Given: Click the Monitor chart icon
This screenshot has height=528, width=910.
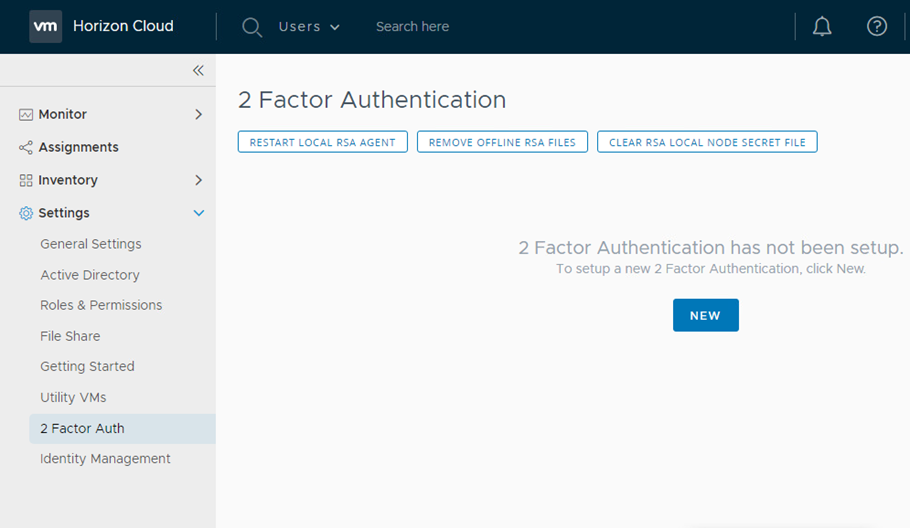Looking at the screenshot, I should pos(26,115).
